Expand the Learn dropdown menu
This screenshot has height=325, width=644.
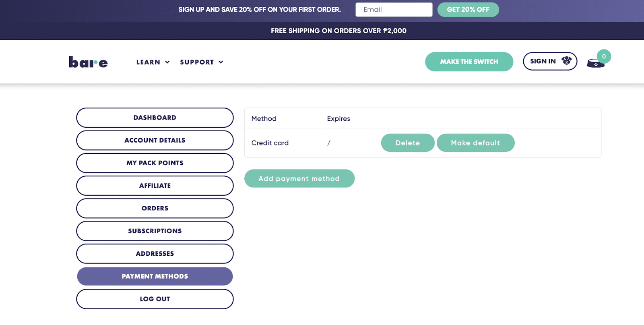pyautogui.click(x=153, y=62)
